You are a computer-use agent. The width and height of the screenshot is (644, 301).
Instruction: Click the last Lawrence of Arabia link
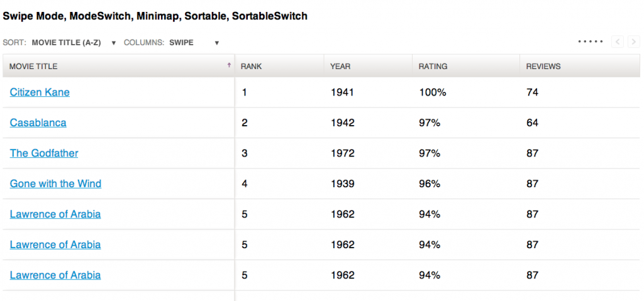(x=55, y=275)
